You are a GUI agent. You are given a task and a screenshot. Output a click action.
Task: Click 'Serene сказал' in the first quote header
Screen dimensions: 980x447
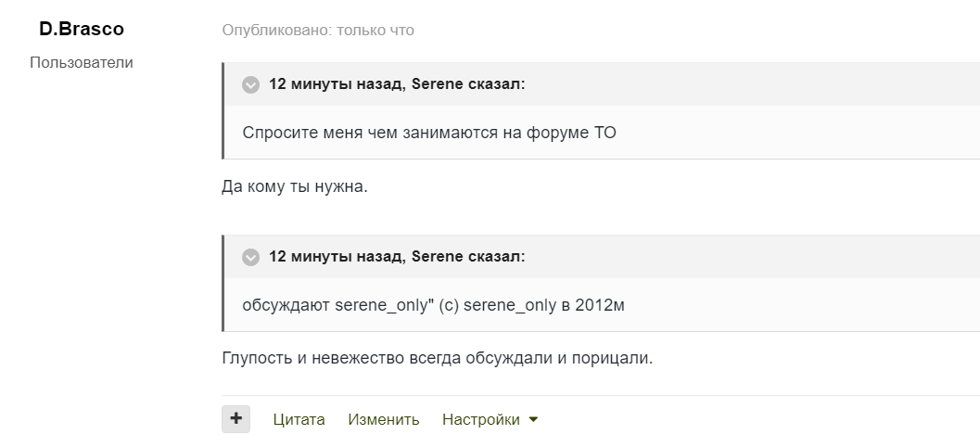[468, 84]
